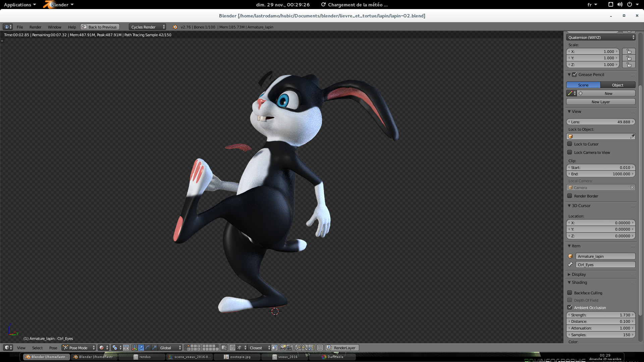Enable the scale manipulator icon
The height and width of the screenshot is (362, 644).
click(x=154, y=348)
